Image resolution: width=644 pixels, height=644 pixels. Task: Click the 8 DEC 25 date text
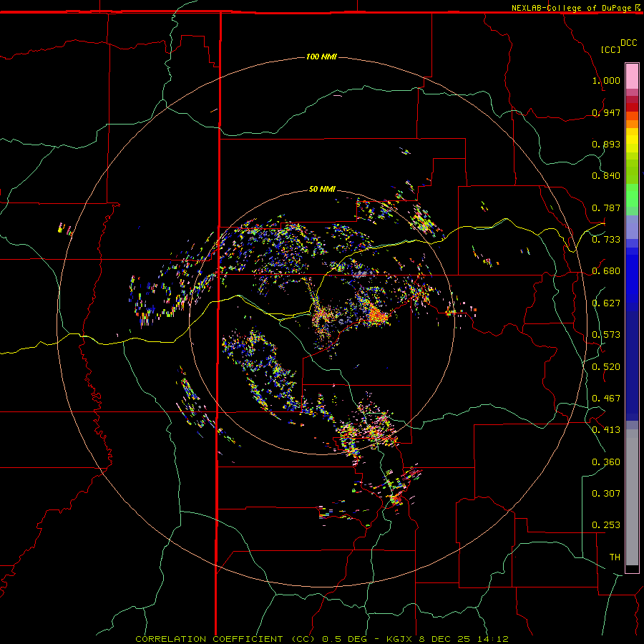445,639
